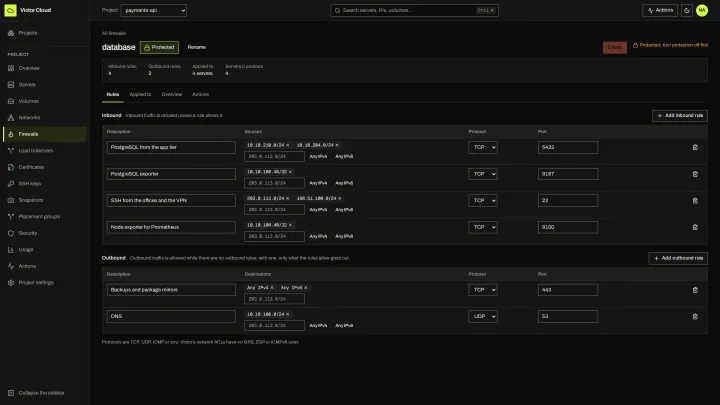Click the CIDR input in the DNS row
The image size is (720, 405).
coord(274,326)
